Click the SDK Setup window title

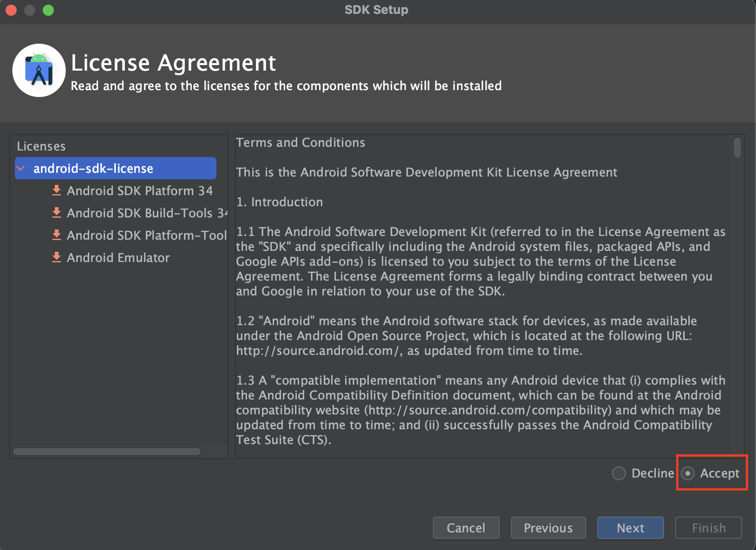click(377, 10)
